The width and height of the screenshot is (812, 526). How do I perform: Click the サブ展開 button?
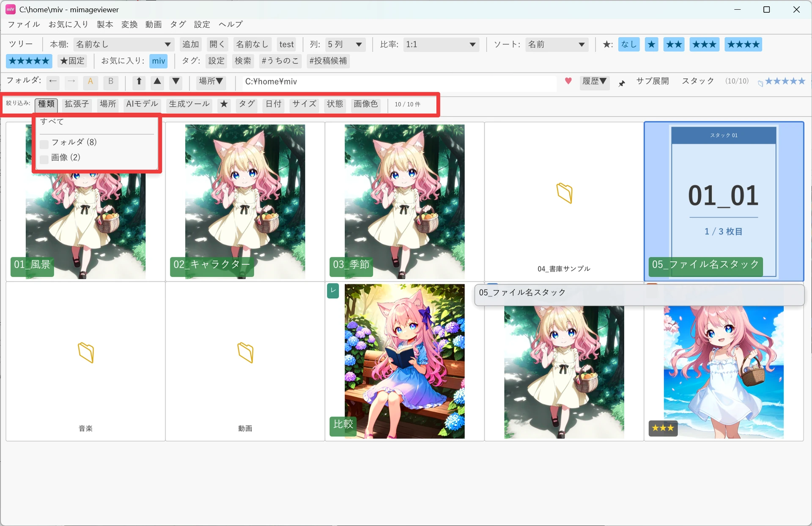pyautogui.click(x=652, y=81)
